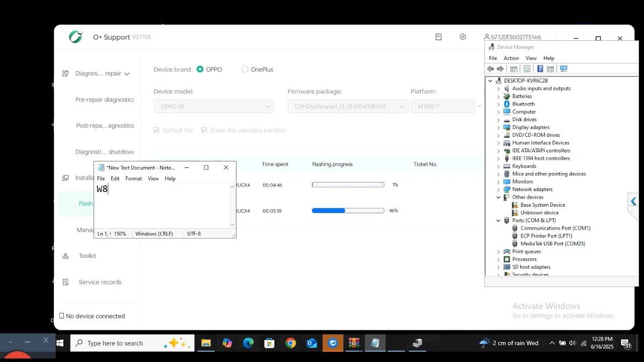Image resolution: width=644 pixels, height=362 pixels.
Task: Select Base System Device with warning icon
Action: [542, 205]
